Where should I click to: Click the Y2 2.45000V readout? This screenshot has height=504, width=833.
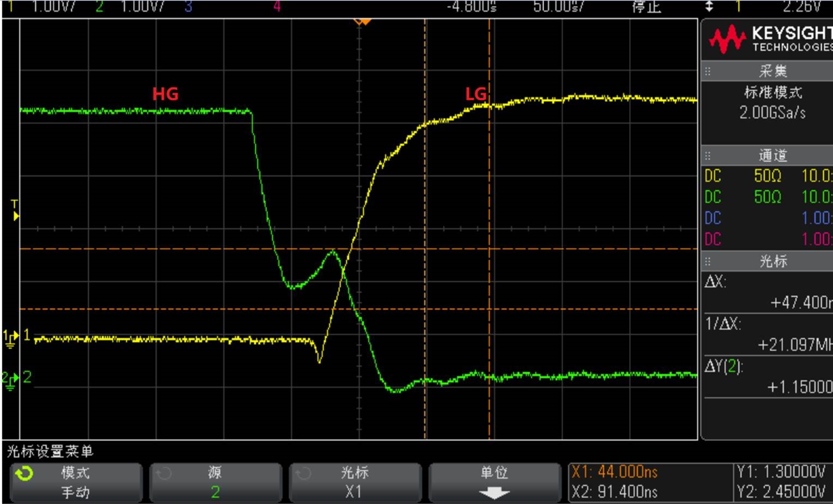[781, 492]
